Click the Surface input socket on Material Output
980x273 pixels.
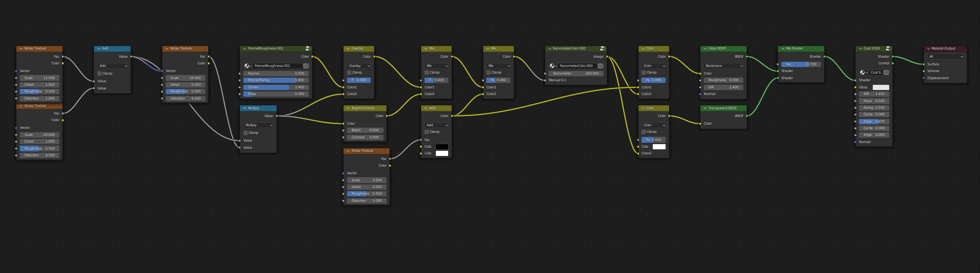(x=924, y=64)
